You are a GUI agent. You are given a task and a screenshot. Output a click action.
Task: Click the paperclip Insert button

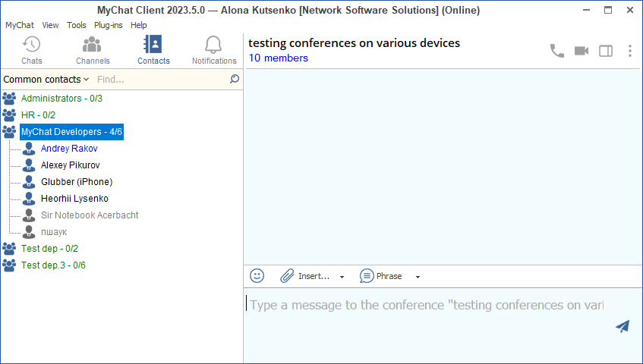304,276
